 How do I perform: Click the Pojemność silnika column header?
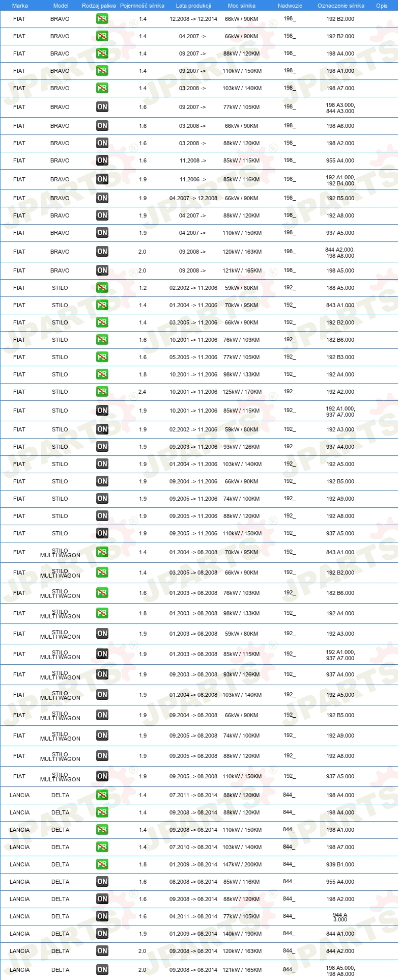(142, 6)
